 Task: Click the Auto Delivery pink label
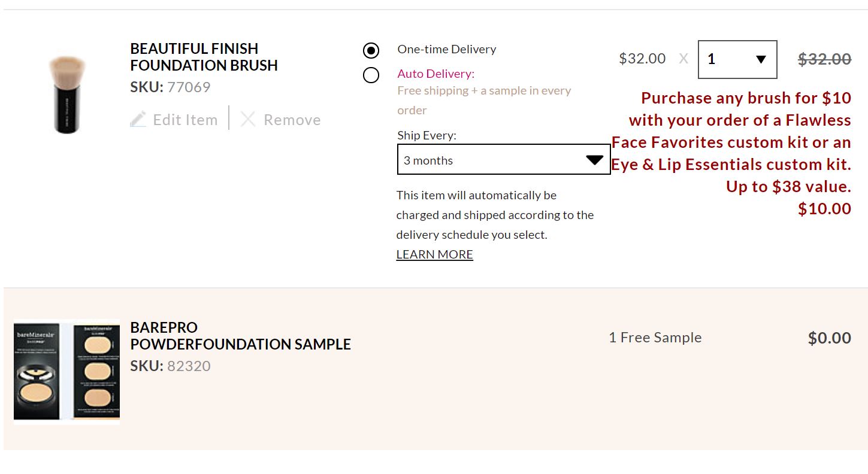pos(435,74)
